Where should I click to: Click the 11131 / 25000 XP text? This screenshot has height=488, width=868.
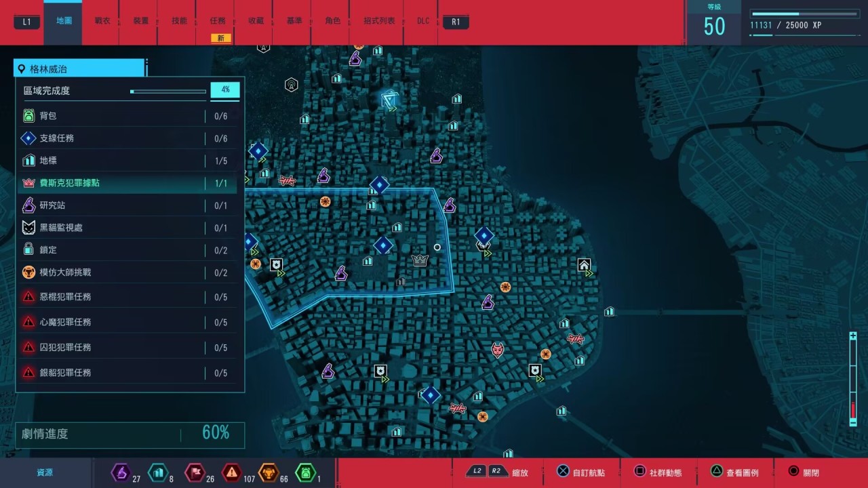pos(786,25)
